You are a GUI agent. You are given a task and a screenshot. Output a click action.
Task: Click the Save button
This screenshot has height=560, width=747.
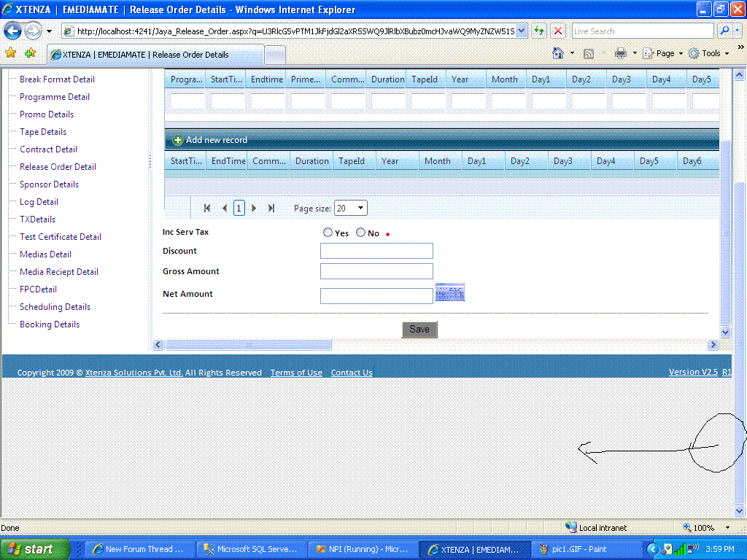419,329
